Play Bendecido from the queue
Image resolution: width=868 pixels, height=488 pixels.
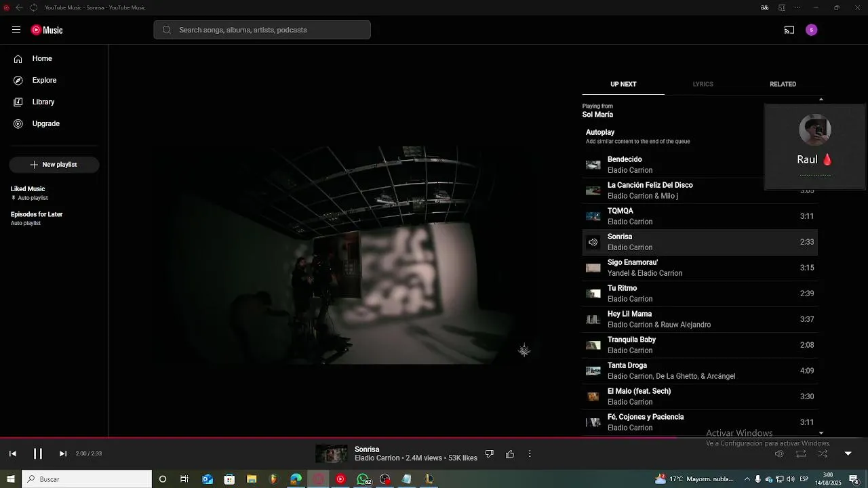click(700, 165)
